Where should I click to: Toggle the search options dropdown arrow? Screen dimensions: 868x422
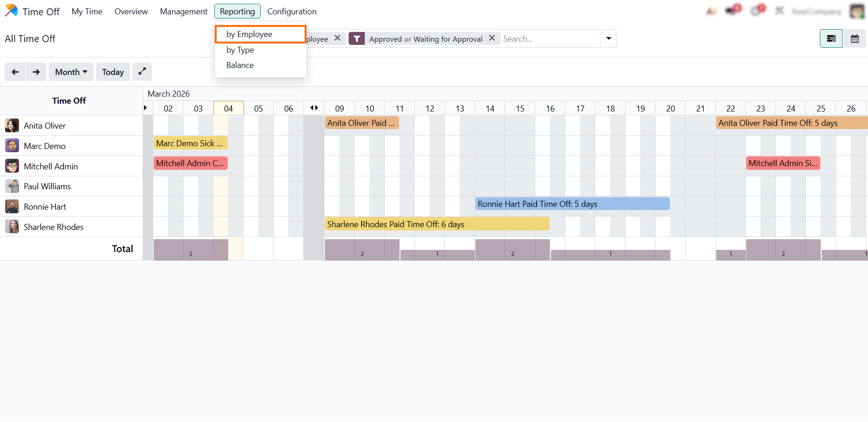(608, 38)
